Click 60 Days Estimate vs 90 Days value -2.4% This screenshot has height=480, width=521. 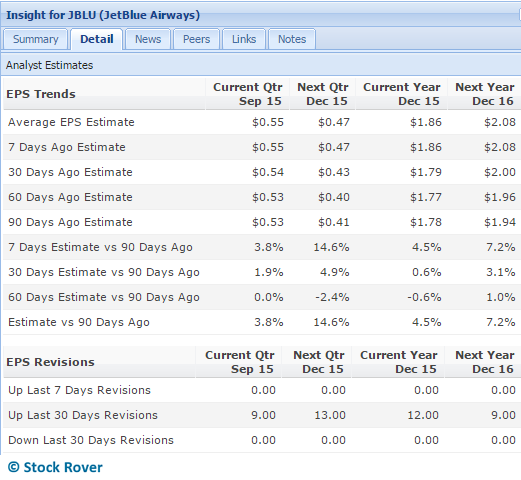pos(332,297)
